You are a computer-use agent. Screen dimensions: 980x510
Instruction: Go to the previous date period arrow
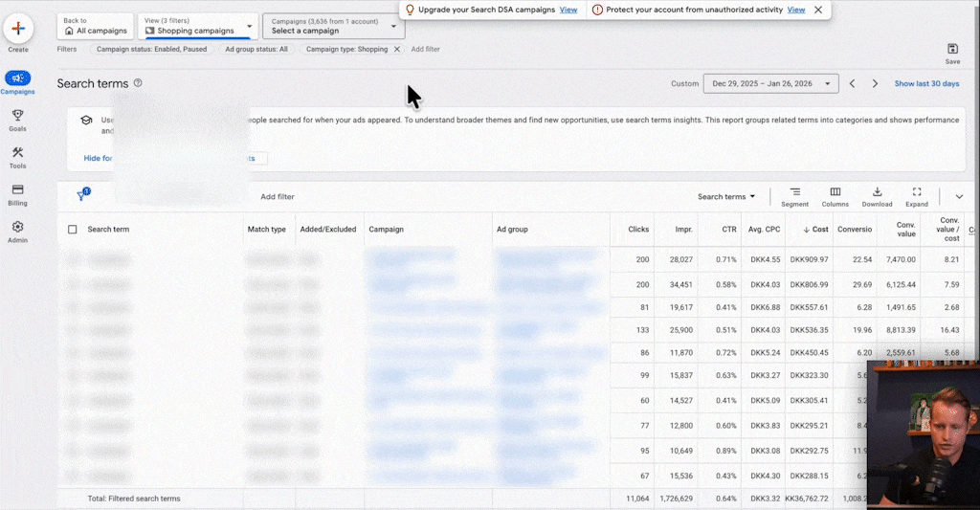click(853, 84)
